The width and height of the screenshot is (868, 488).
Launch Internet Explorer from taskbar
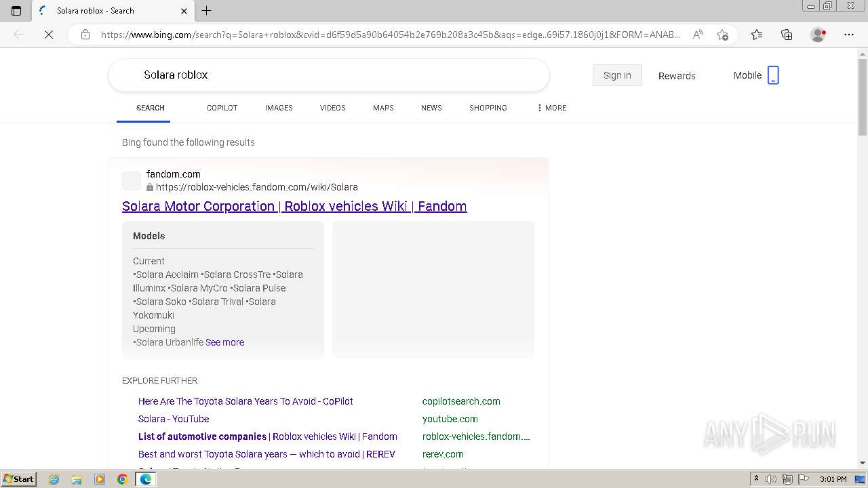[54, 479]
